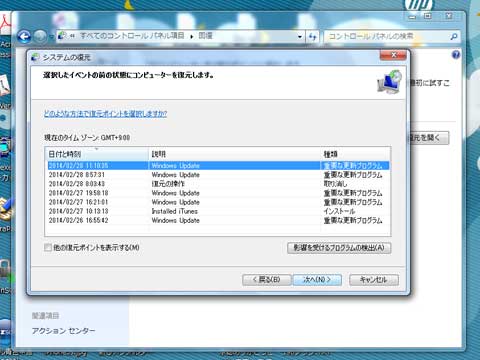Sort by 日付と時刻 column header
Image resolution: width=480 pixels, height=360 pixels.
[x=97, y=154]
